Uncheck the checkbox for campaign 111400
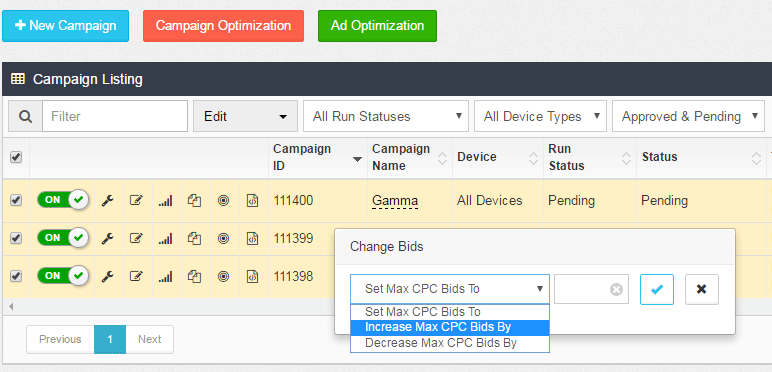This screenshot has height=372, width=772. tap(16, 200)
